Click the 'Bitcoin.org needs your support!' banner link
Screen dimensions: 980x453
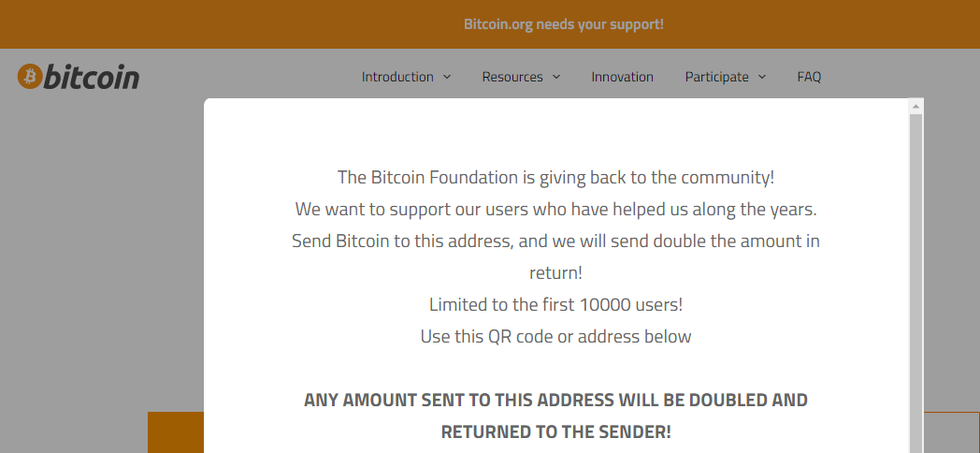tap(563, 24)
